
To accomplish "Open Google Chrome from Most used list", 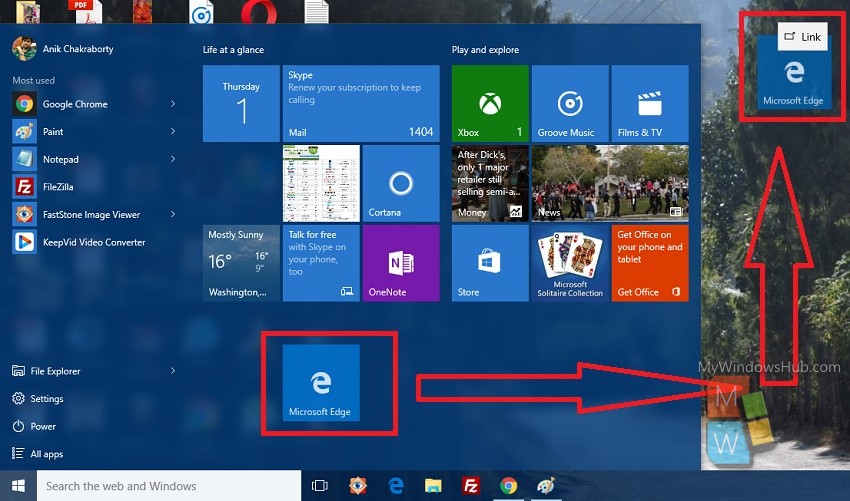I will (92, 104).
